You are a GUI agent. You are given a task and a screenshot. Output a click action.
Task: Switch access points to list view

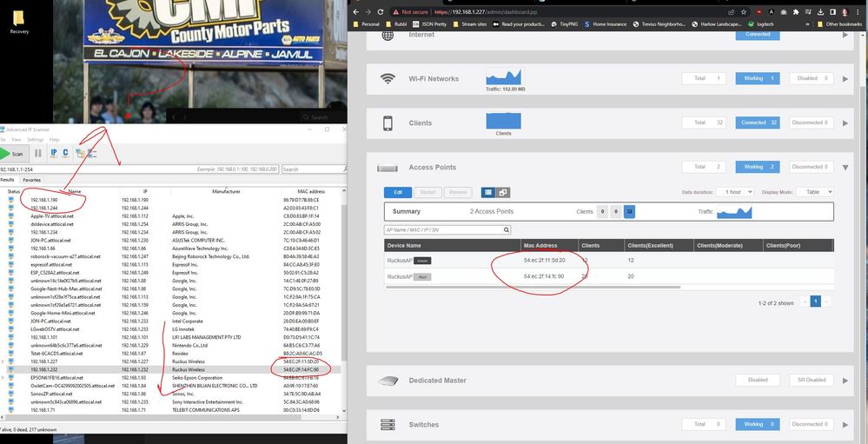(489, 192)
